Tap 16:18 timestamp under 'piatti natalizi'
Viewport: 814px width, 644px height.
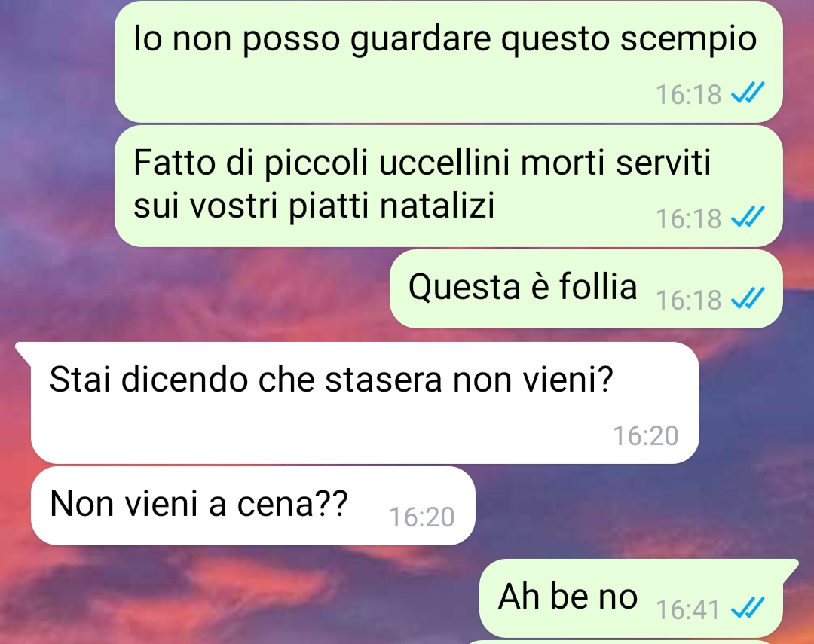pos(688,218)
